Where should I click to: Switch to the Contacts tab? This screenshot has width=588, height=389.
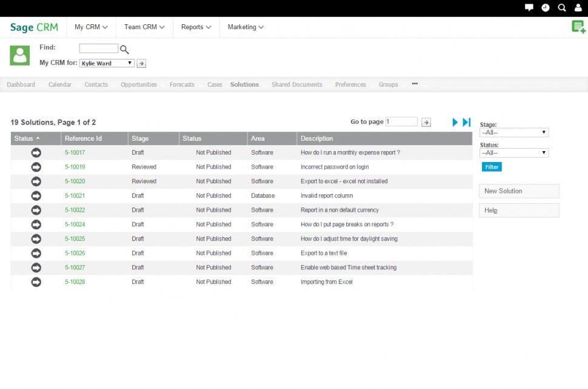click(x=96, y=84)
